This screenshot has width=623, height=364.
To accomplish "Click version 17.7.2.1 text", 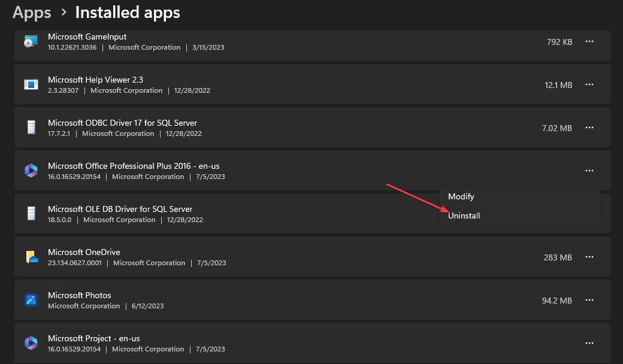I will (59, 134).
